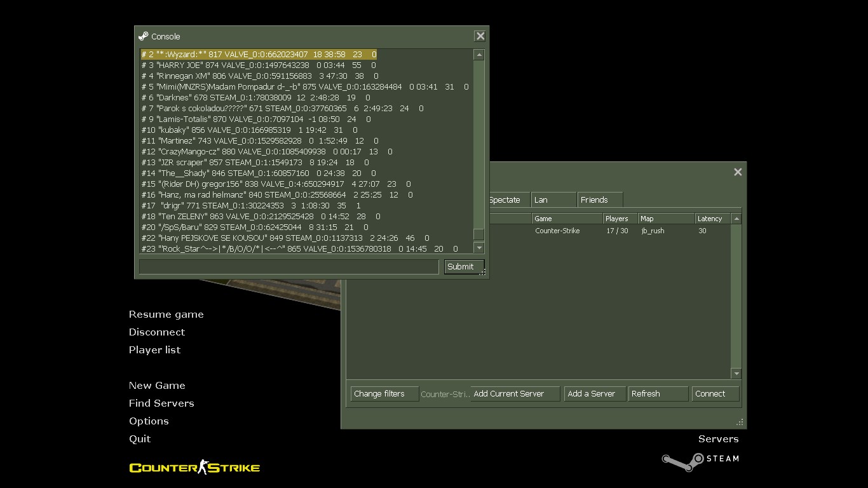This screenshot has width=868, height=488.
Task: Click the server list scroll up arrow
Action: 736,219
